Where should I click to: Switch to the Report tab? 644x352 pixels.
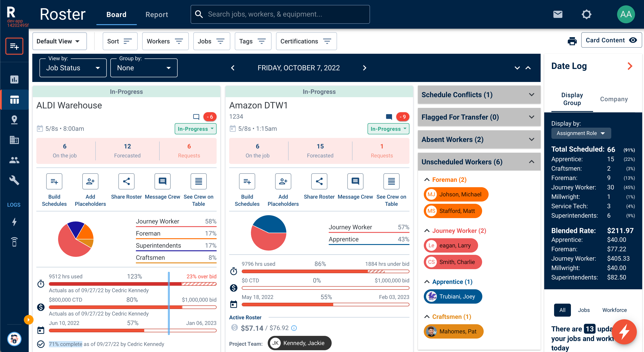(157, 15)
